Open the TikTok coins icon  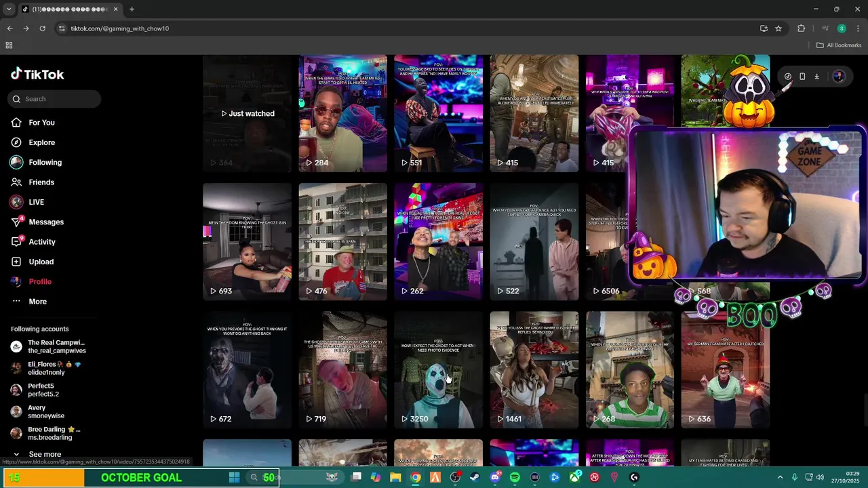787,77
